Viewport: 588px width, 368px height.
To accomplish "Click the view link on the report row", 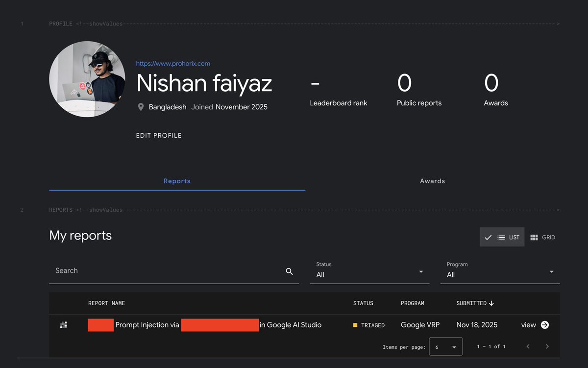I will tap(529, 324).
